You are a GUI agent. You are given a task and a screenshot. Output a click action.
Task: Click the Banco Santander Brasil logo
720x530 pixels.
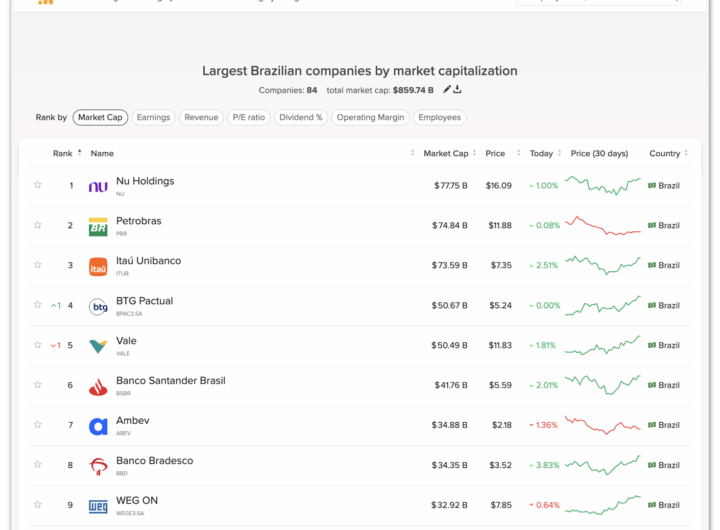98,386
